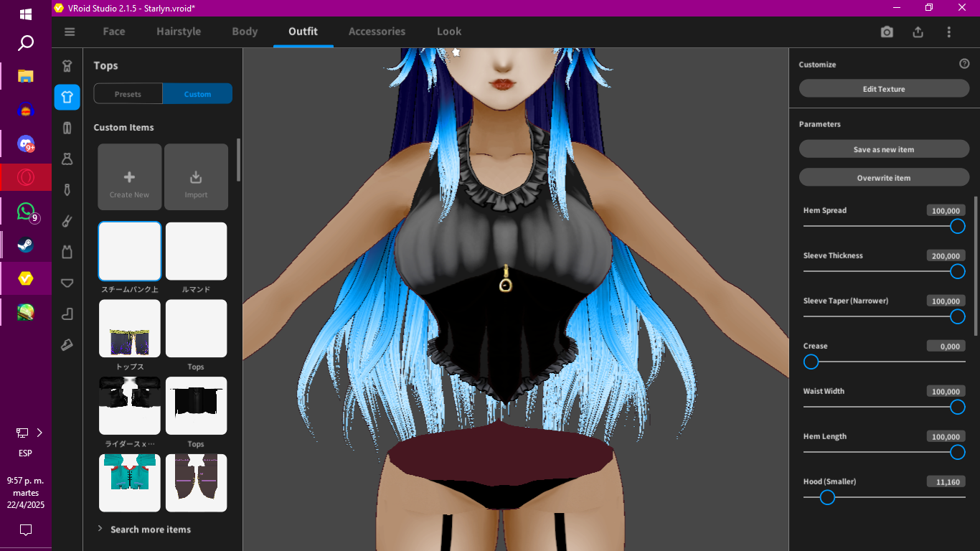Click the Sleeve Taper (Narrower) slider handle
Viewport: 980px width, 551px height.
[x=957, y=316]
